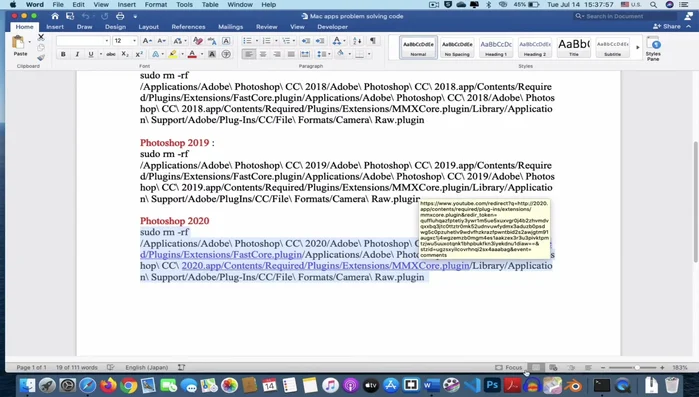Open the Table menu in menu bar

(x=210, y=4)
